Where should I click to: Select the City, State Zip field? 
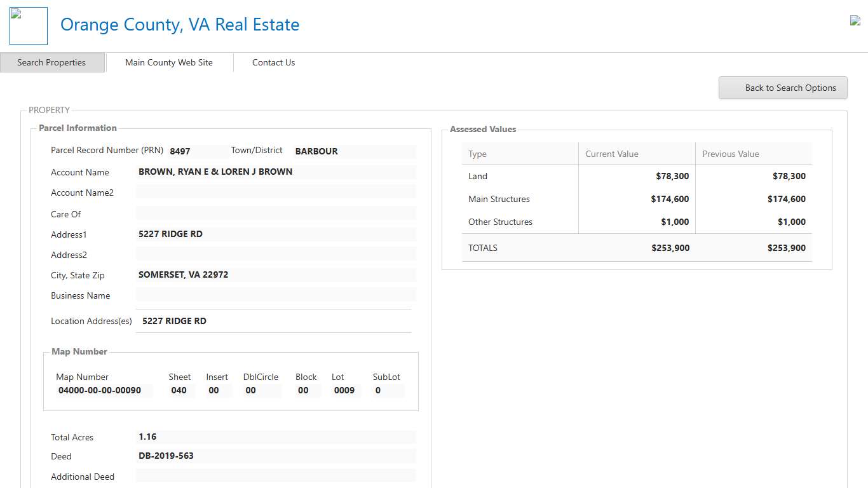point(276,274)
